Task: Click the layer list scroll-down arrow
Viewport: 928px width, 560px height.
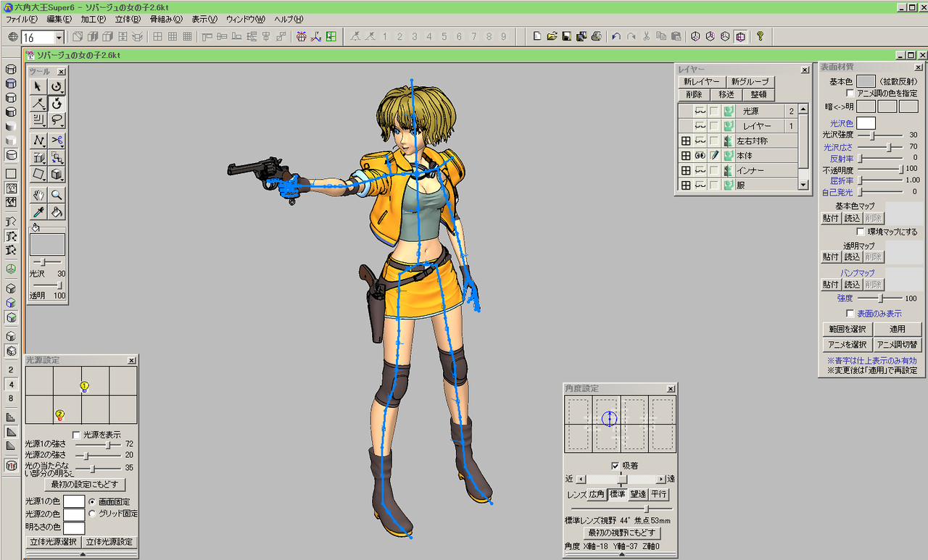Action: [x=803, y=185]
